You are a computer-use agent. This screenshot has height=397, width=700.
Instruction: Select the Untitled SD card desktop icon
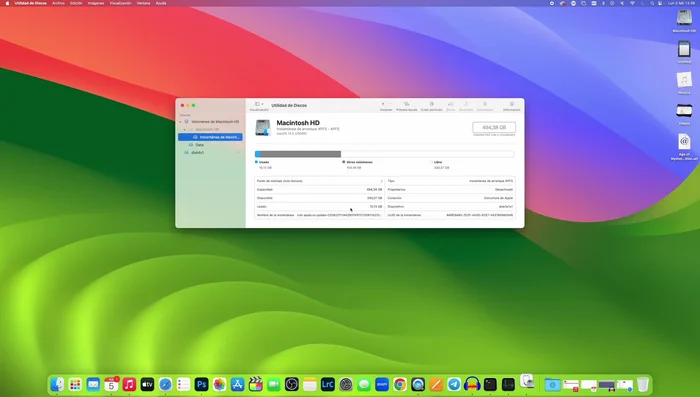tap(684, 49)
